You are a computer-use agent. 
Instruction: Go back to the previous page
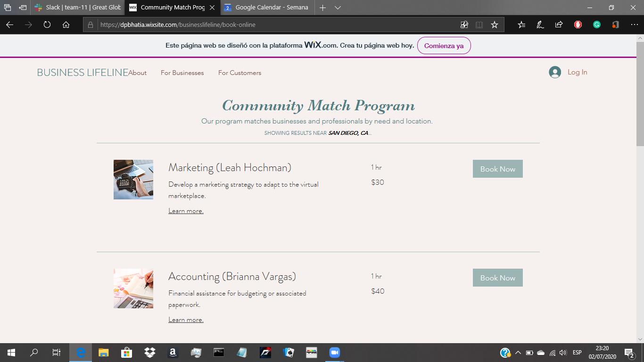coord(9,25)
